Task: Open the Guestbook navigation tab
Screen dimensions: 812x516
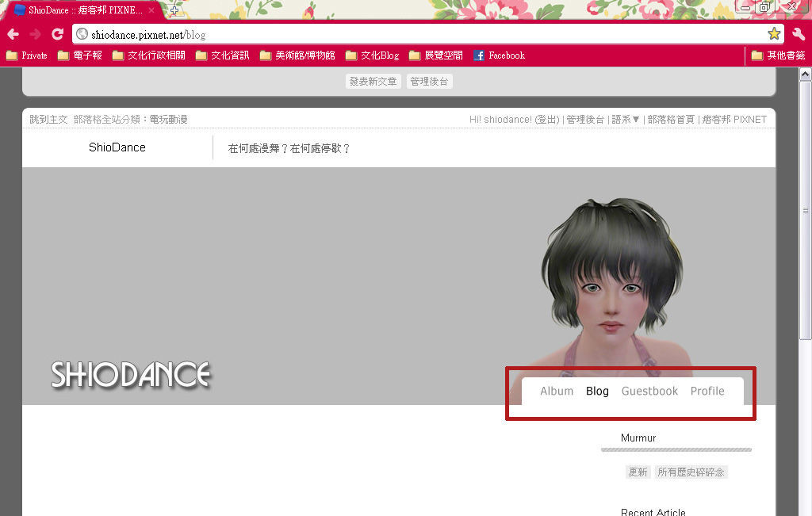Action: [649, 392]
